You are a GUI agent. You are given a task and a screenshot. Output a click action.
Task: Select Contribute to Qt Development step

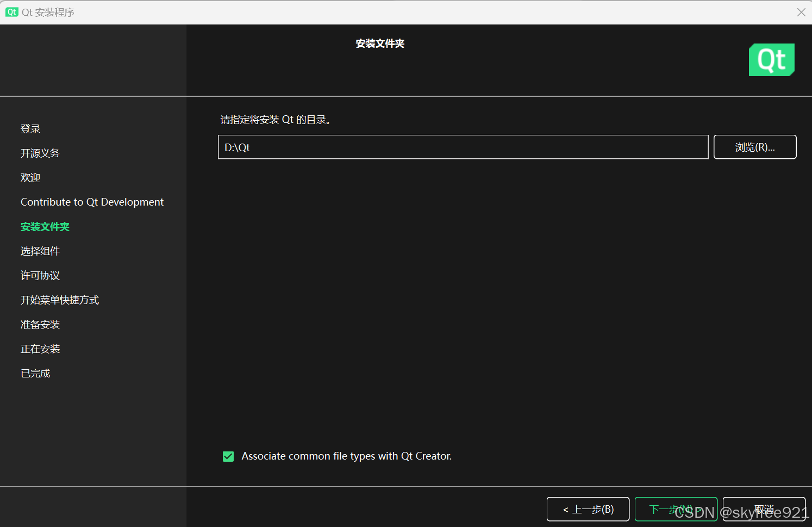click(x=92, y=202)
